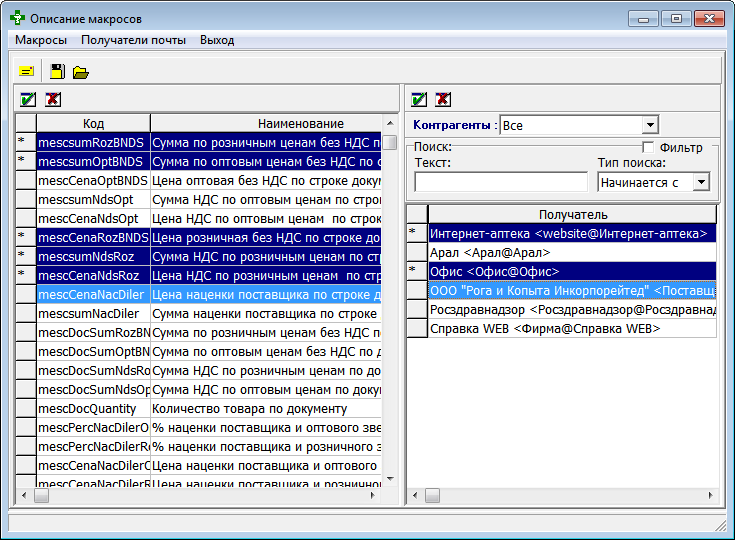
Task: Click the macros table vertical scrollbar
Action: [x=390, y=300]
